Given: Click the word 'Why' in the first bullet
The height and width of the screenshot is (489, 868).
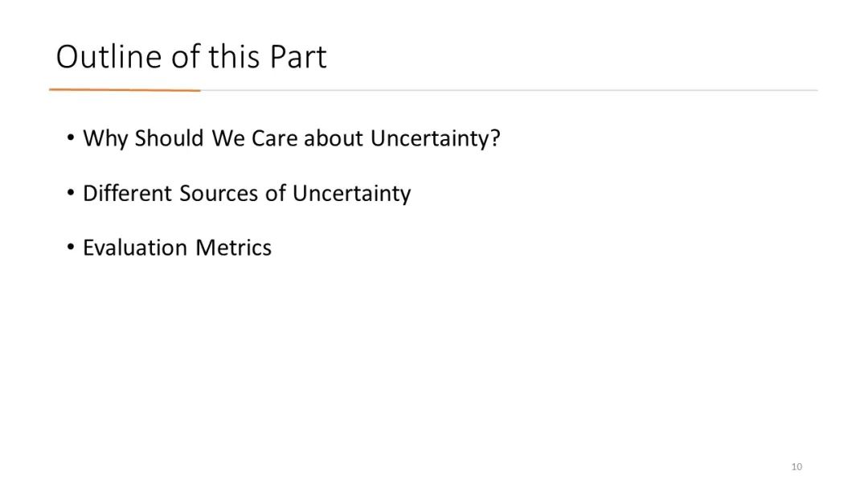Looking at the screenshot, I should coord(105,138).
